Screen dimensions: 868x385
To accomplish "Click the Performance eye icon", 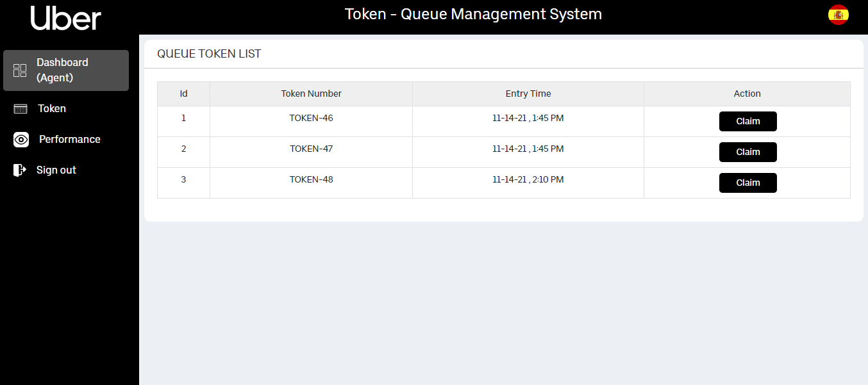I will (x=21, y=140).
